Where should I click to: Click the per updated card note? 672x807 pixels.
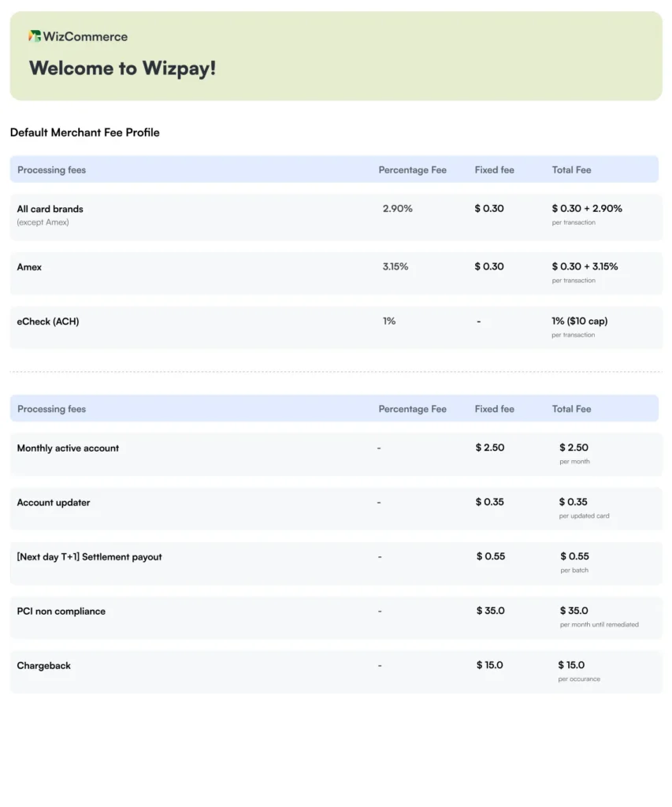pyautogui.click(x=584, y=516)
